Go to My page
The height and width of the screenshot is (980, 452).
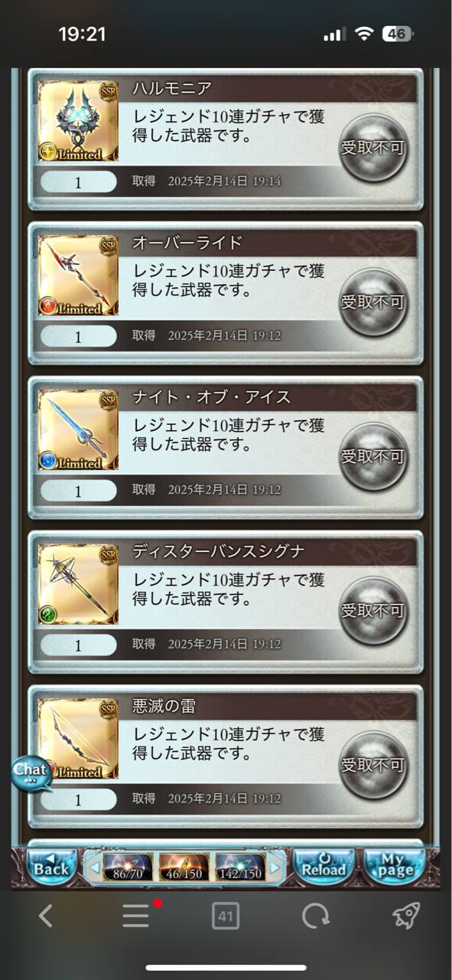point(395,866)
